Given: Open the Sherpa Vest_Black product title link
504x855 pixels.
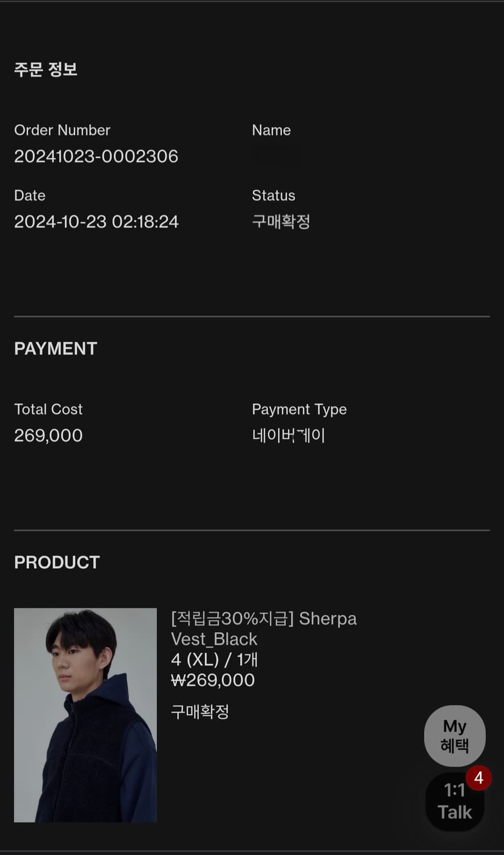Looking at the screenshot, I should tap(263, 629).
